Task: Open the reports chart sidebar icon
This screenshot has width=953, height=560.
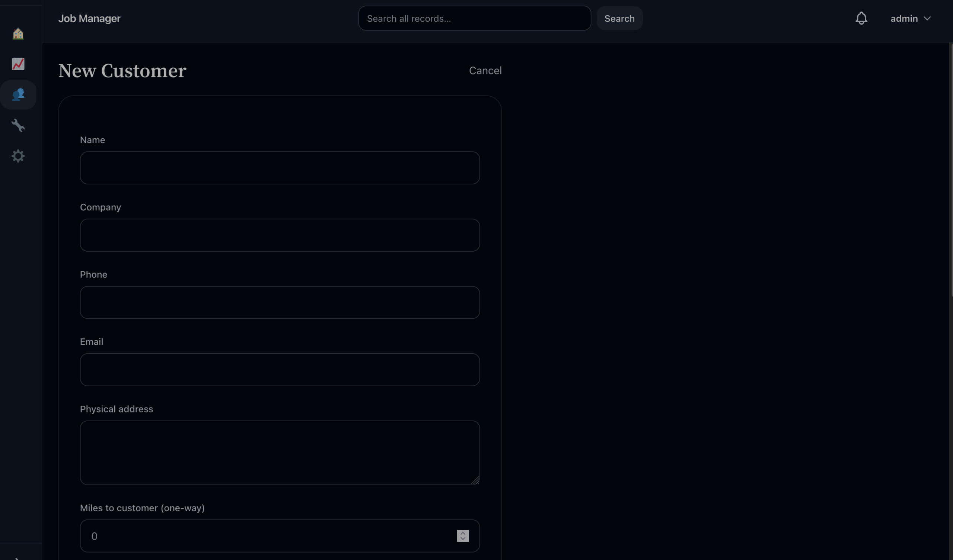Action: point(18,64)
